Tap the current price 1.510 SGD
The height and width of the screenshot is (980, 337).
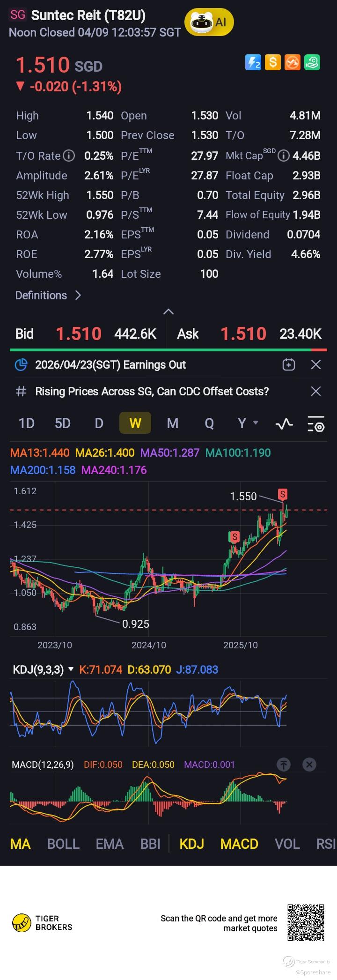click(59, 65)
